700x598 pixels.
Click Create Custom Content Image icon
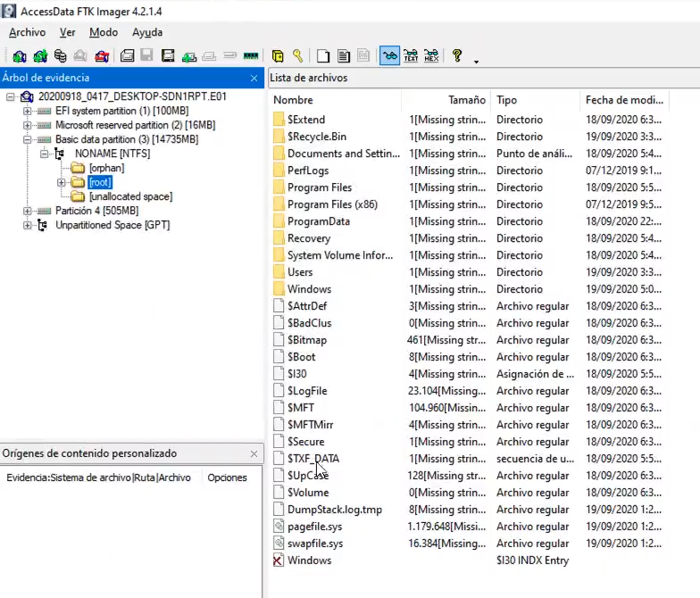pos(209,56)
